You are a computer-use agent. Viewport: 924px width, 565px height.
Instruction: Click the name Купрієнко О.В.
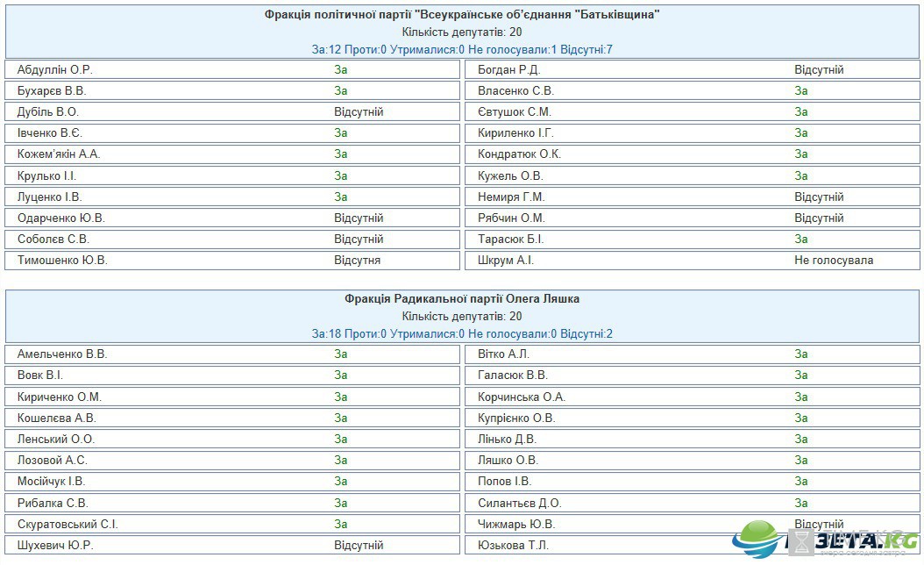[x=517, y=418]
